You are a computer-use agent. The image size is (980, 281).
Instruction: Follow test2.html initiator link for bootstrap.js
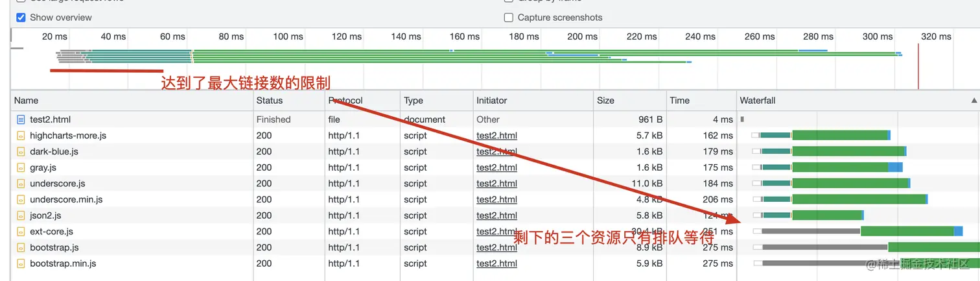[496, 247]
